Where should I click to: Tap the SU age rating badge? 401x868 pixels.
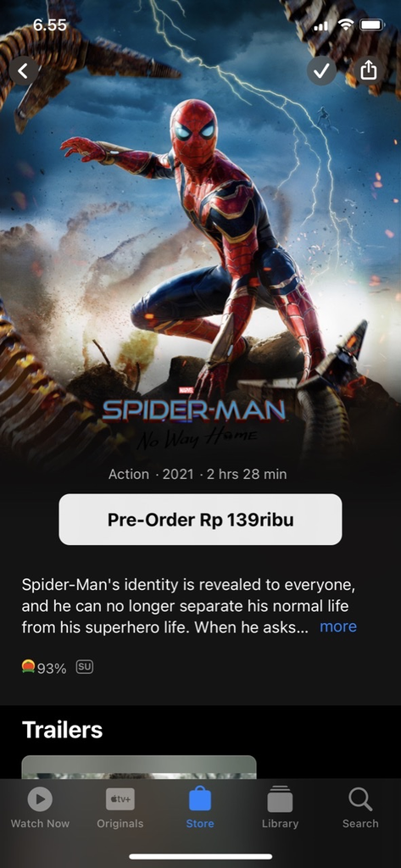85,667
